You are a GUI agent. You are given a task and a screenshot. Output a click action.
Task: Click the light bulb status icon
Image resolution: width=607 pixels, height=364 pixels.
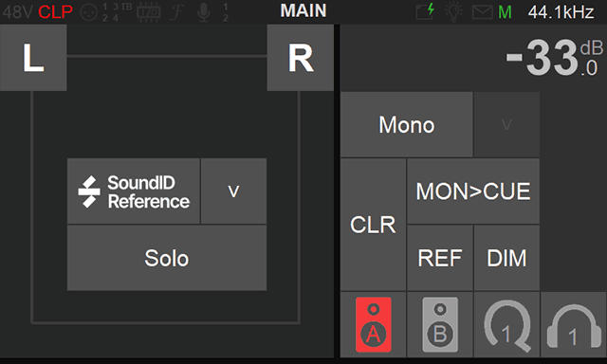click(453, 11)
